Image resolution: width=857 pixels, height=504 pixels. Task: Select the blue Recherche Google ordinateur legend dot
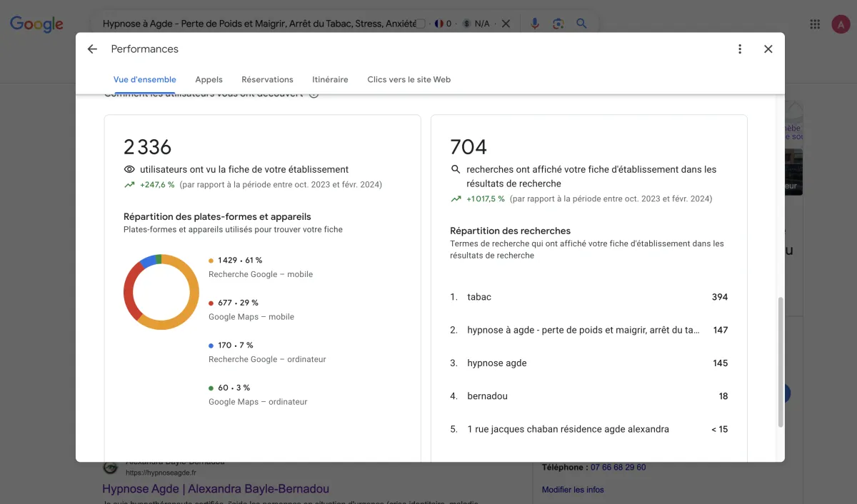pyautogui.click(x=211, y=346)
